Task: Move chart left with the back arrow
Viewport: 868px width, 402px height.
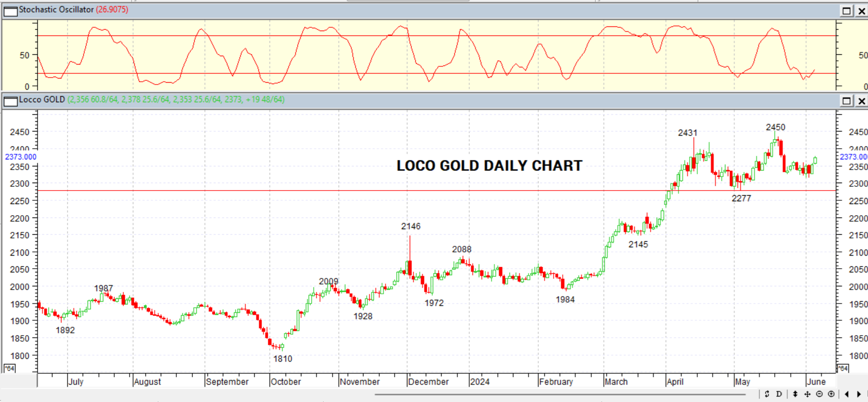Action: [x=847, y=394]
